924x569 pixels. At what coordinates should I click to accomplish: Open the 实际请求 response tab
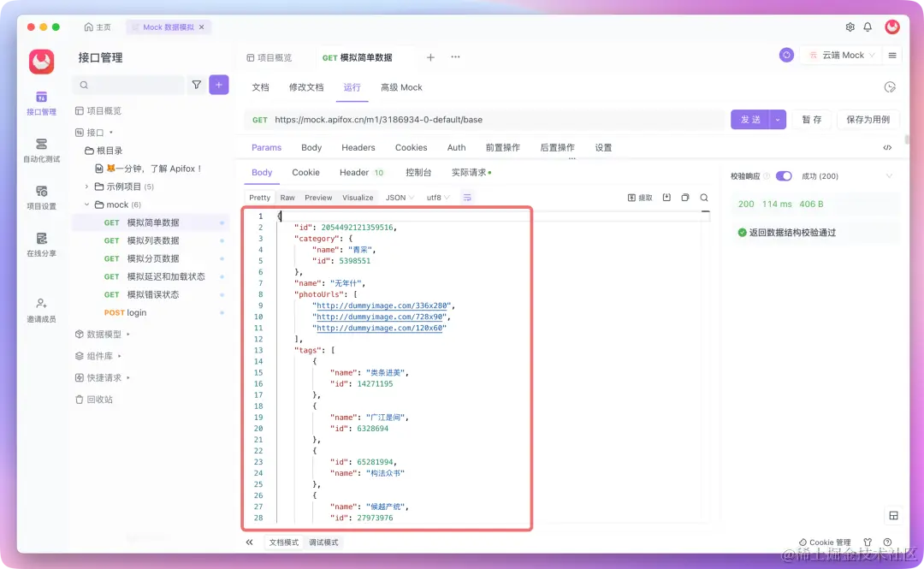pos(471,172)
